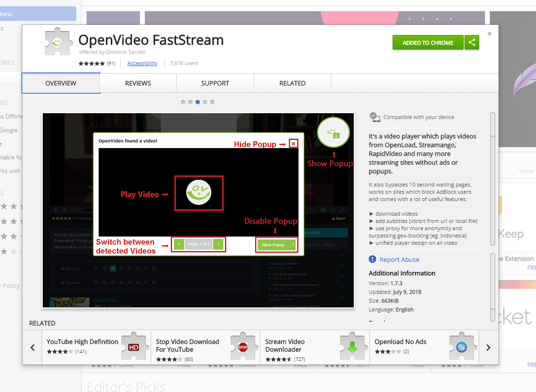Image resolution: width=536 pixels, height=392 pixels.
Task: Click the description panel scrollbar
Action: [493, 179]
